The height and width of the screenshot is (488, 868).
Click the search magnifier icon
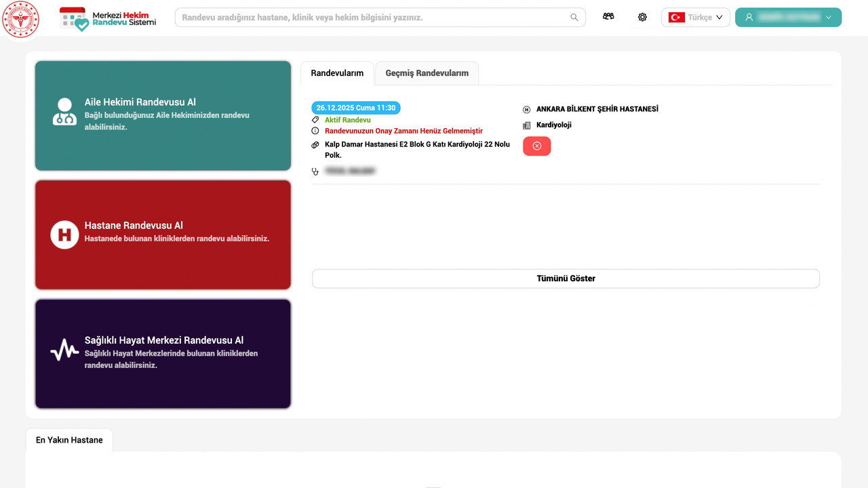click(x=574, y=18)
